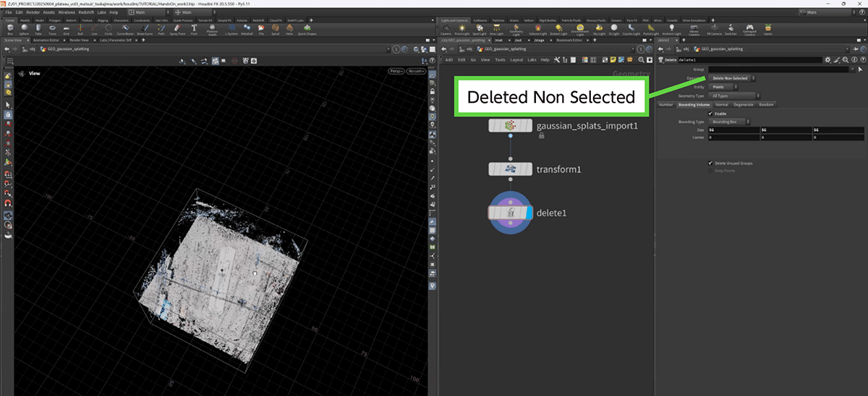Click the delete1 node trash icon
The image size is (868, 396).
coord(510,212)
